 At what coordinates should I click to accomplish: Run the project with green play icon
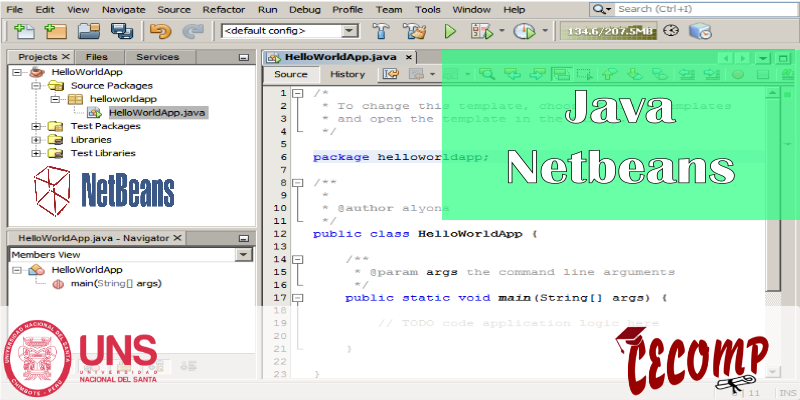(x=449, y=31)
